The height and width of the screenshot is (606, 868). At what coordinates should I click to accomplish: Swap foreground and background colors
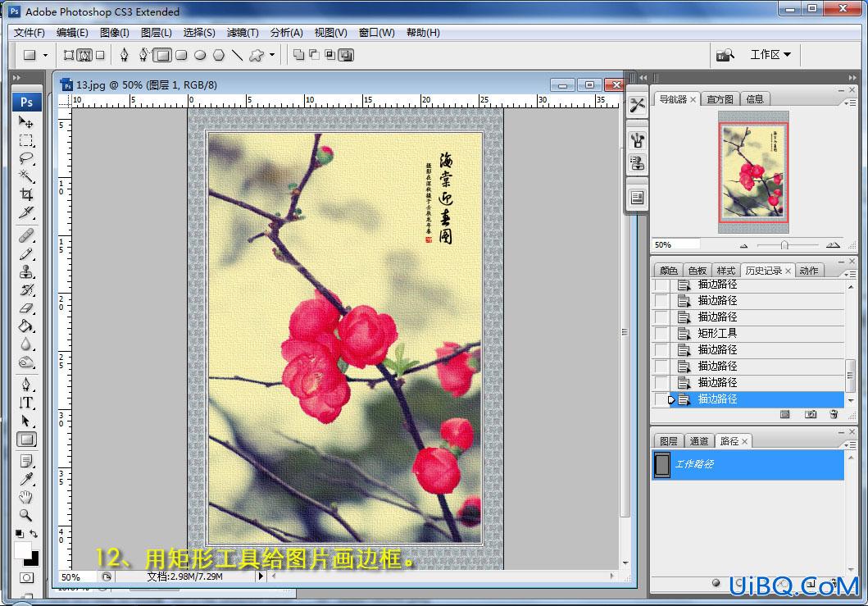(34, 534)
